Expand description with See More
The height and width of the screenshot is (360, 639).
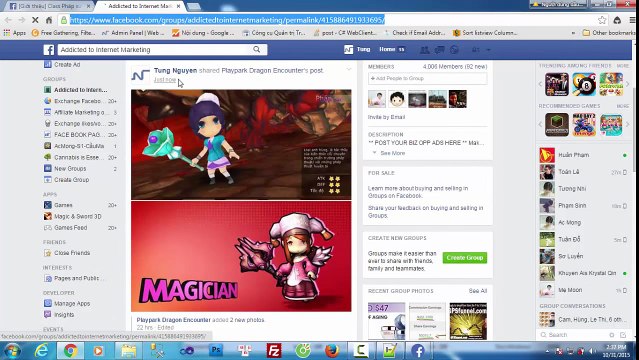[x=392, y=153]
